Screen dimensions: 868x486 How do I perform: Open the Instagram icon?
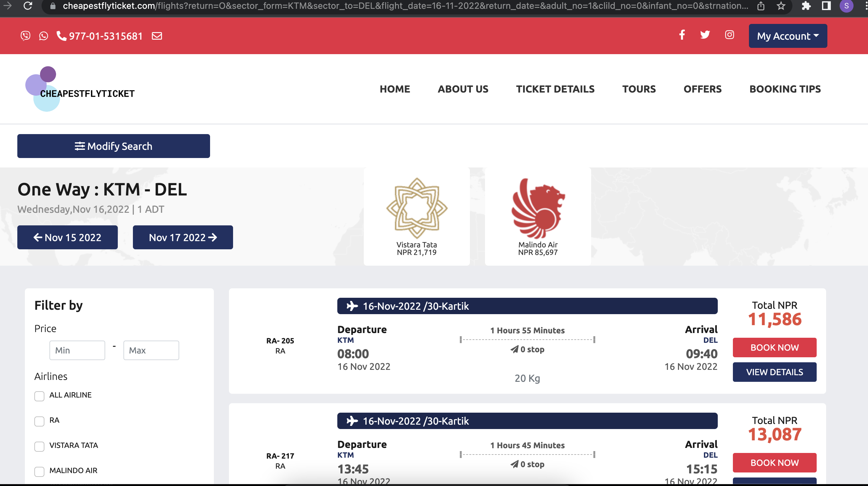pos(729,35)
